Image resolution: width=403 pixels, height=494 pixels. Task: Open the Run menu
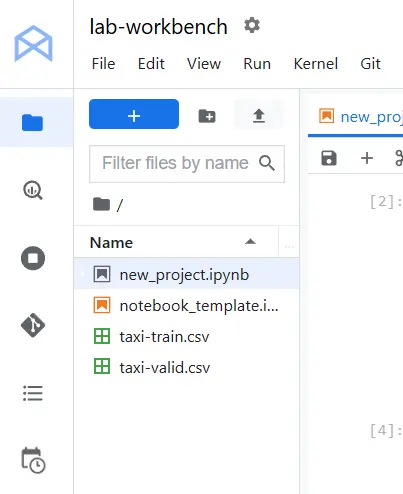pyautogui.click(x=257, y=63)
